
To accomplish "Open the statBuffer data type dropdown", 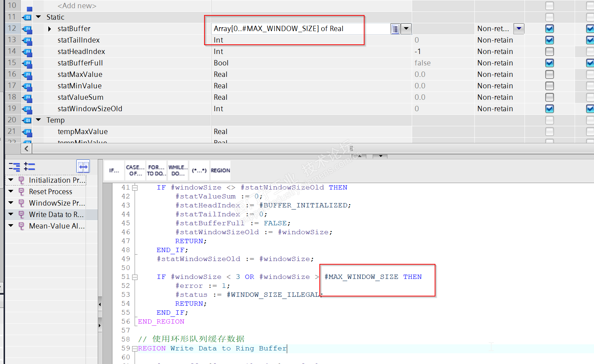I will pos(406,29).
